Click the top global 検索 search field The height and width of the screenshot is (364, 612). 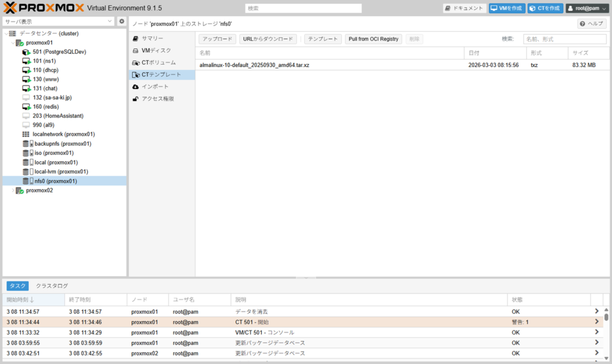303,8
